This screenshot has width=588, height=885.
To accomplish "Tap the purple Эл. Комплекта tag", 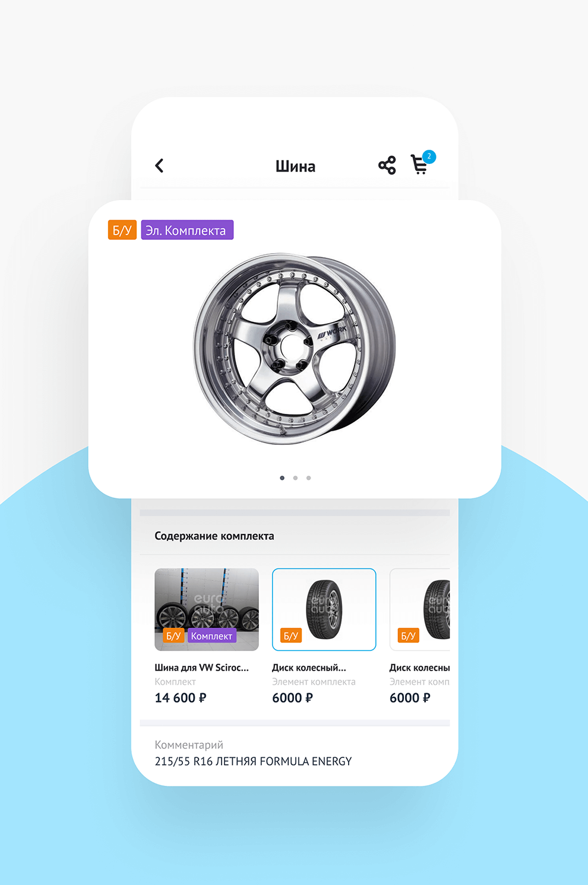I will coord(187,230).
